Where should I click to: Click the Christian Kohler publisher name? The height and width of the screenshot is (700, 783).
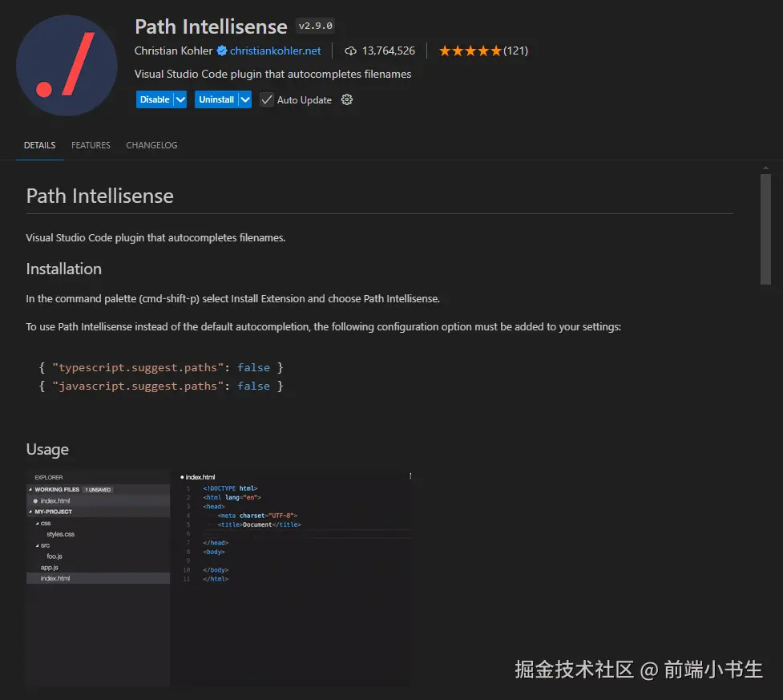[x=173, y=51]
